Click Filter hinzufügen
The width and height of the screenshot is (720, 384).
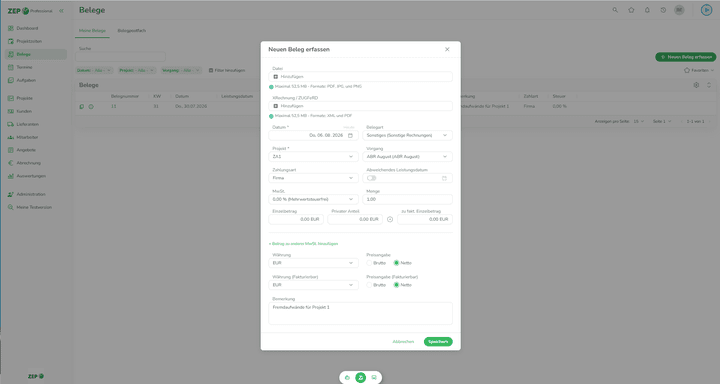click(227, 70)
